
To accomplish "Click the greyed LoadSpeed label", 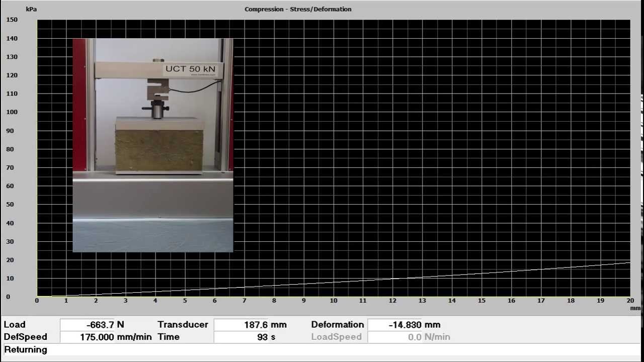I will coord(337,337).
